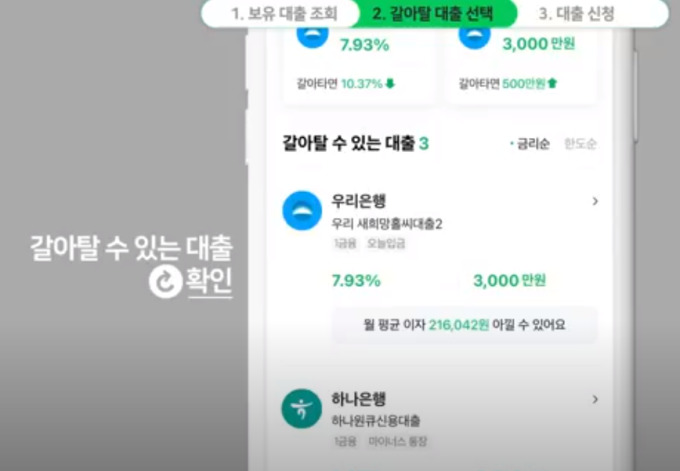Open 우리은행 loan details chevron

595,201
